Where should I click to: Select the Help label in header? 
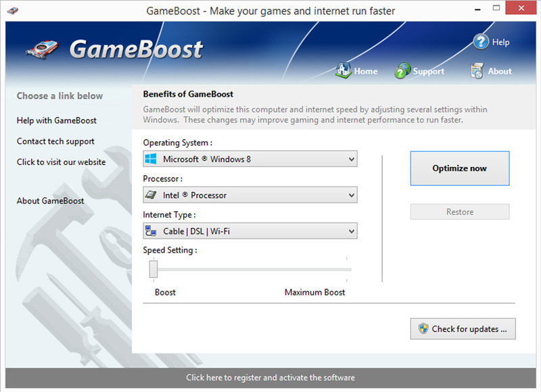point(500,42)
